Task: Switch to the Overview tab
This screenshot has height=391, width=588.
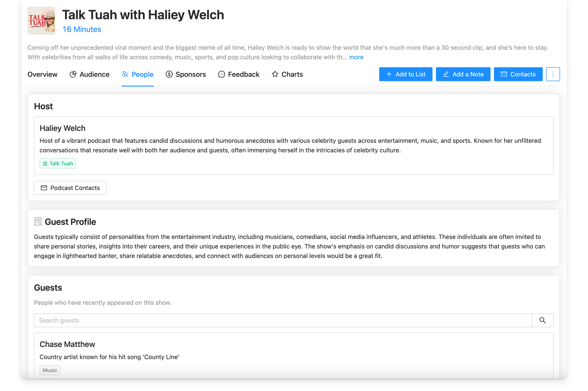Action: click(x=42, y=74)
